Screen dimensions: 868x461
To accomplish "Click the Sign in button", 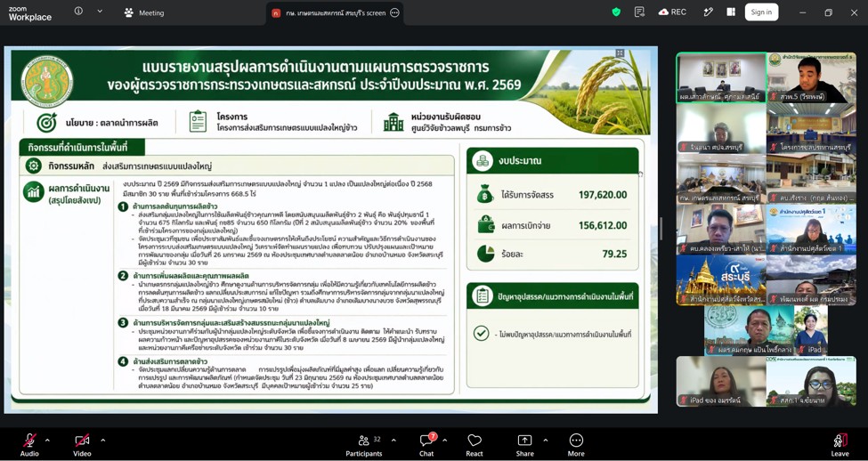I will pos(761,12).
